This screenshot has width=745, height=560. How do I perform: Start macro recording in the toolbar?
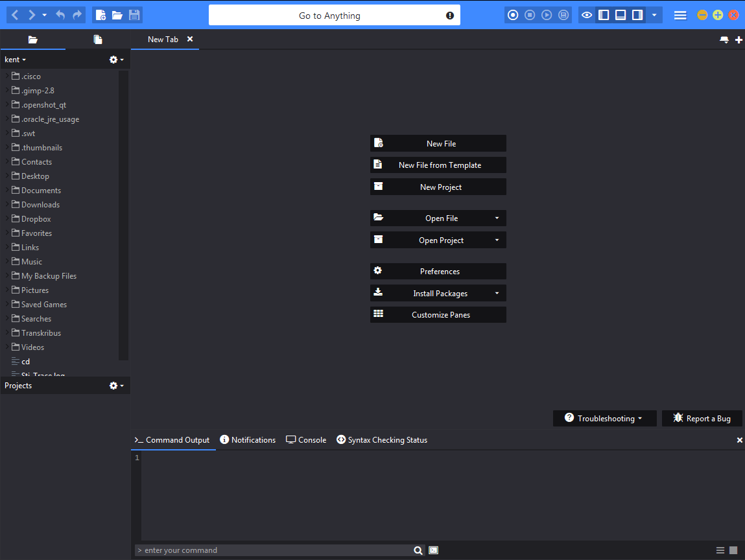[512, 14]
